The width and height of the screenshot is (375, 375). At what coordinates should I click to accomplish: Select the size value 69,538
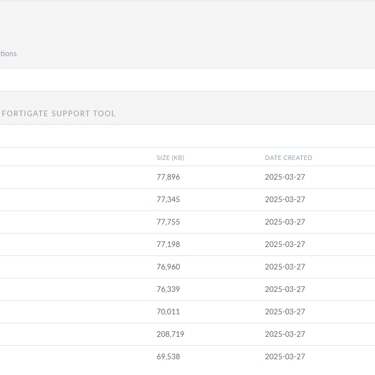(168, 357)
